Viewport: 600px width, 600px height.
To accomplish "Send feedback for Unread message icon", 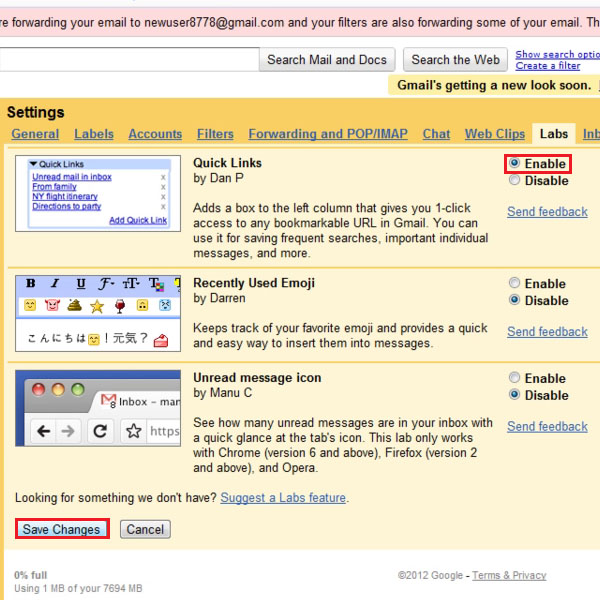I will (547, 426).
